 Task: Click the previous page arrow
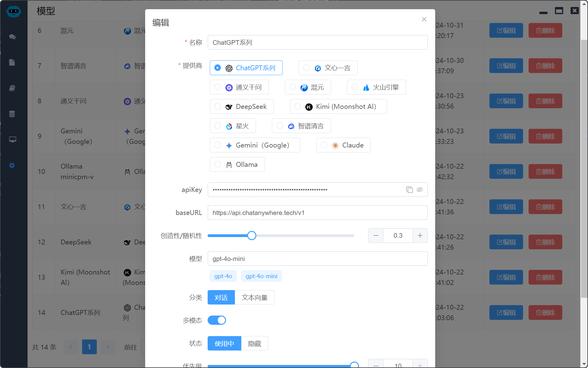pyautogui.click(x=71, y=347)
